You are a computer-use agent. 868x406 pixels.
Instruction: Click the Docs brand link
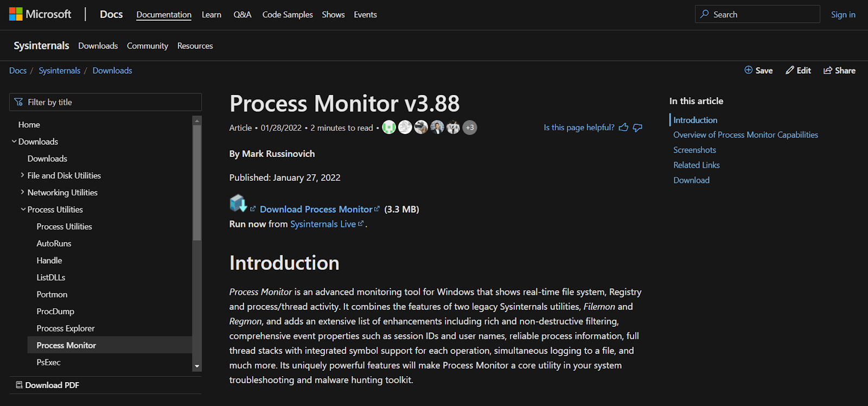click(x=111, y=14)
